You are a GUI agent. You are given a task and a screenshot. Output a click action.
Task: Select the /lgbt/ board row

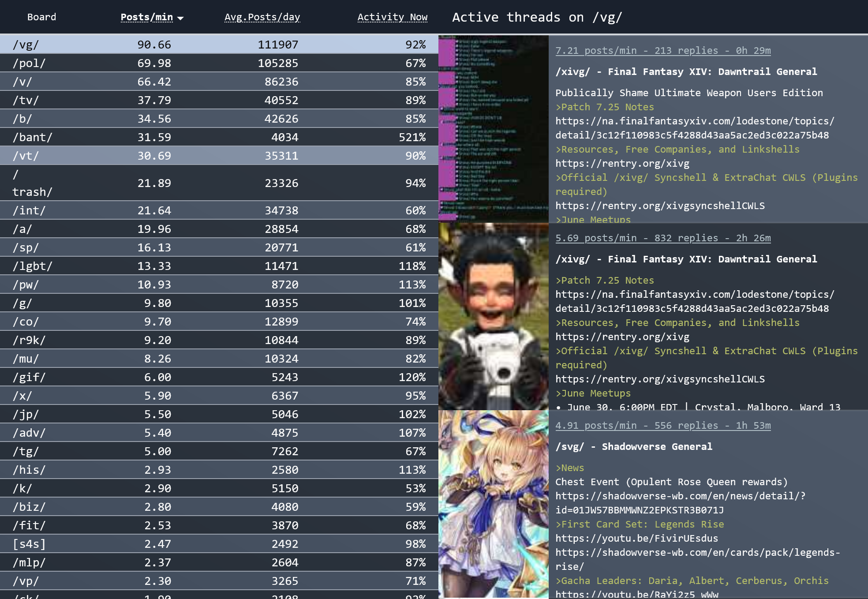coord(219,266)
